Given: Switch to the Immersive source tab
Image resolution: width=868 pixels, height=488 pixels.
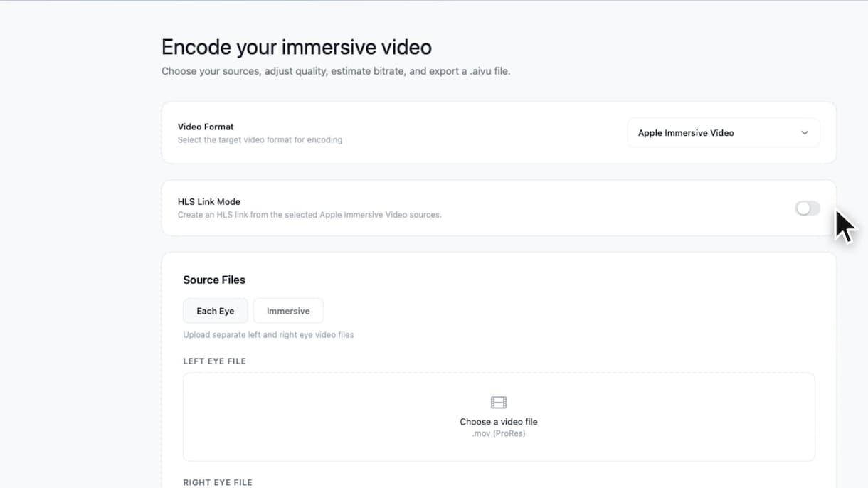Looking at the screenshot, I should point(288,311).
